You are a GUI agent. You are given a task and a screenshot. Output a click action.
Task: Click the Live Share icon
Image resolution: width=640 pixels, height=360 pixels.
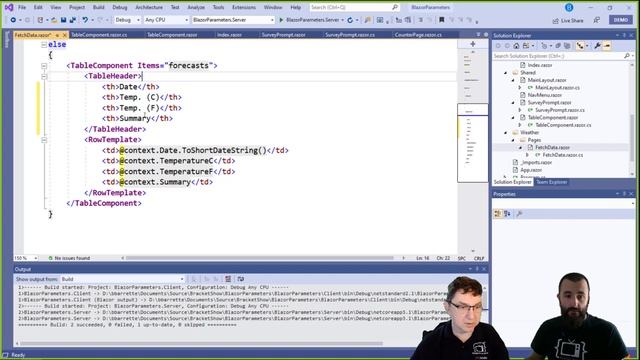click(555, 20)
